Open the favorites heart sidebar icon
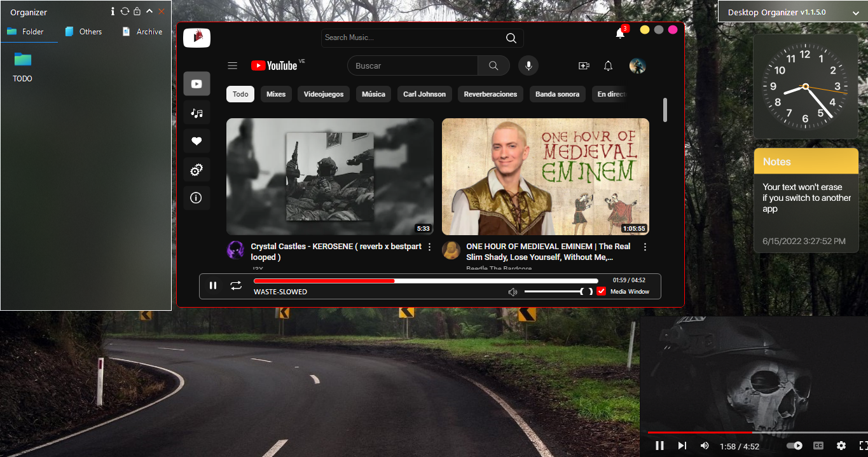 [197, 141]
